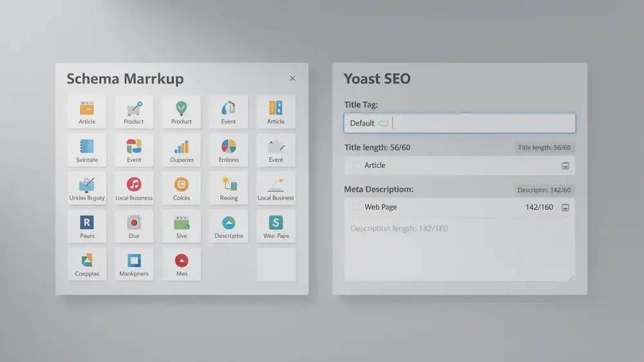644x362 pixels.
Task: Select the Mankpners schema tile
Action: pyautogui.click(x=134, y=264)
